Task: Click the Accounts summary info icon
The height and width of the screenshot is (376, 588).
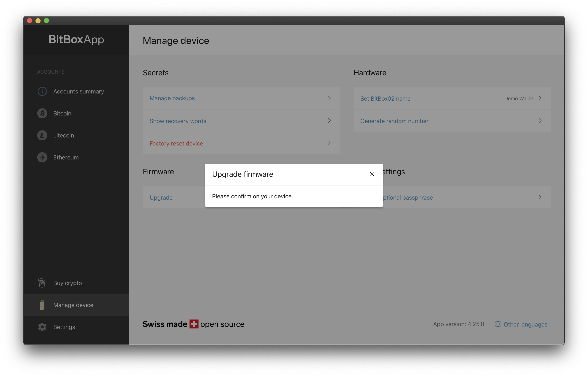Action: [42, 91]
